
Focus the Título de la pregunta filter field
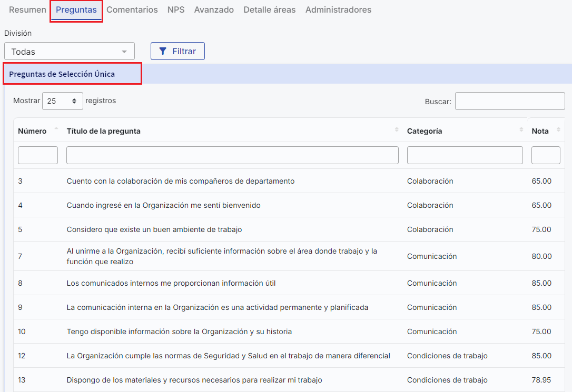(x=232, y=155)
